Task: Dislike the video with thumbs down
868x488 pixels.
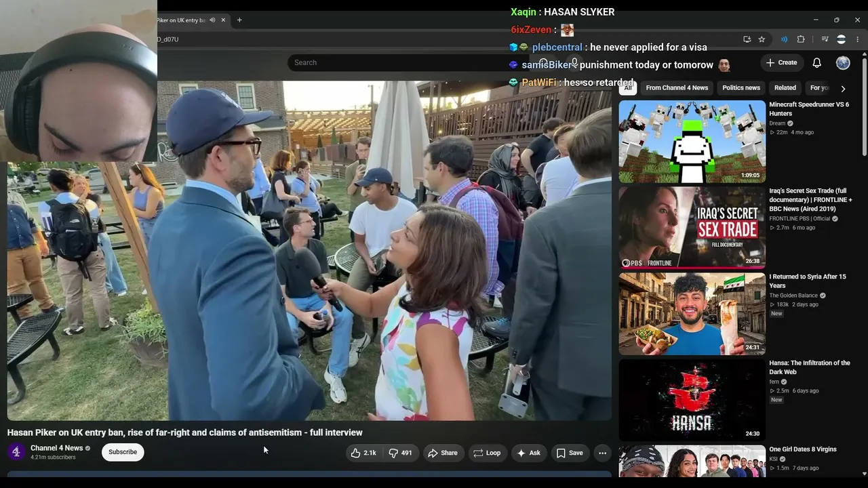Action: click(400, 453)
